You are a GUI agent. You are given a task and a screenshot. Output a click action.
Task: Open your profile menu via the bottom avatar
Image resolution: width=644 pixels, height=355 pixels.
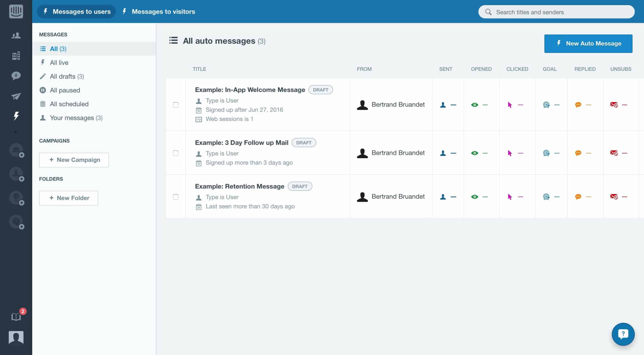(x=16, y=338)
